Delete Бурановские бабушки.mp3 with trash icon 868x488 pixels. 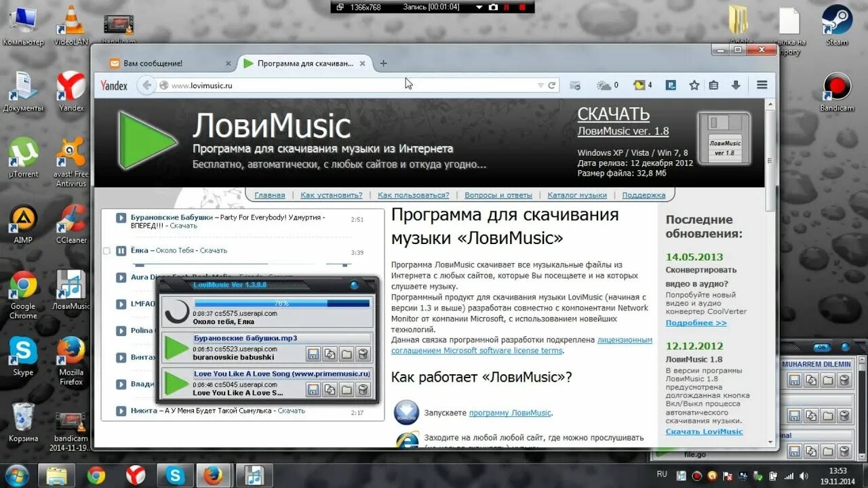coord(363,354)
